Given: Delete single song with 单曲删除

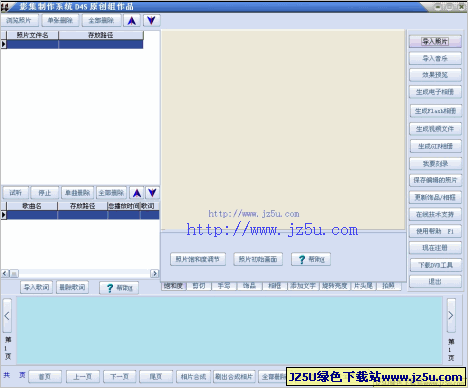Looking at the screenshot, I should [x=77, y=193].
